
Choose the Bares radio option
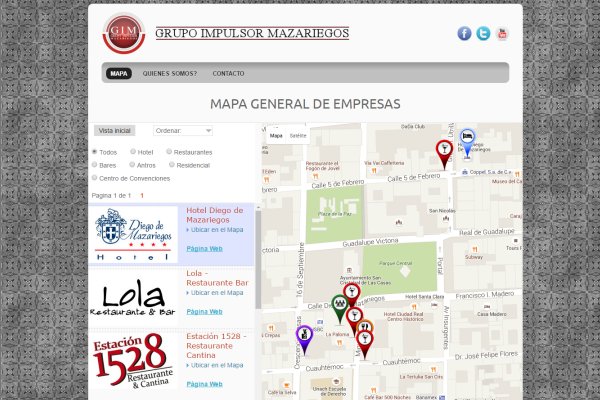(x=95, y=165)
